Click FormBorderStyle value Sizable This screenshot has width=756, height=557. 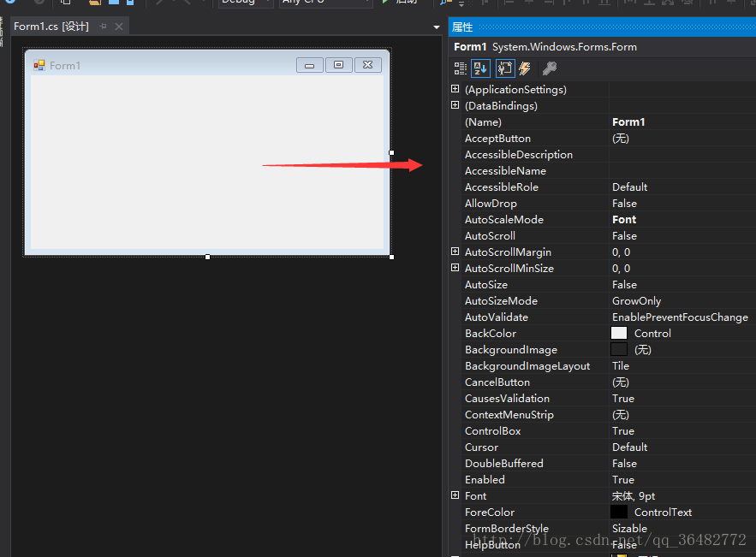[629, 529]
